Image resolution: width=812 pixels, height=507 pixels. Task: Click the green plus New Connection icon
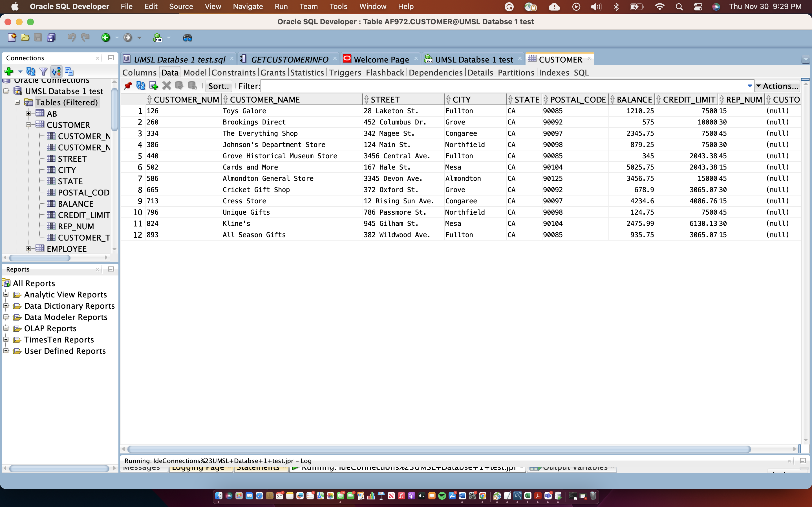[x=9, y=72]
